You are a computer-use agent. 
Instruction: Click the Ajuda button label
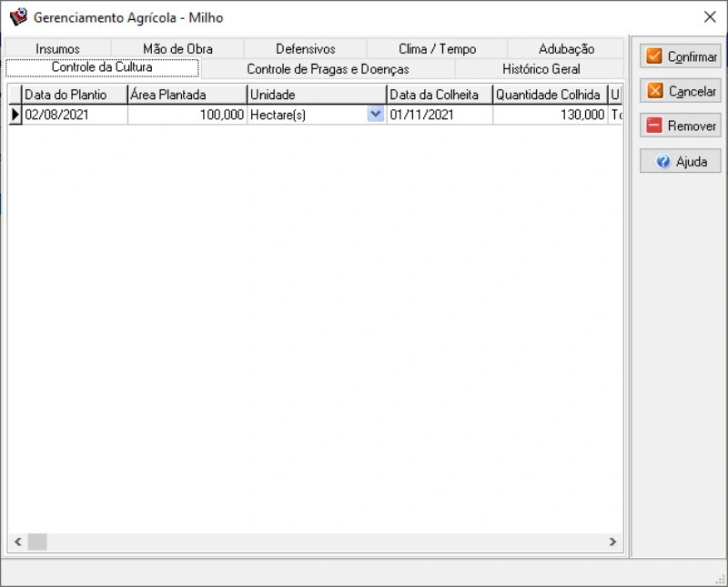[692, 162]
